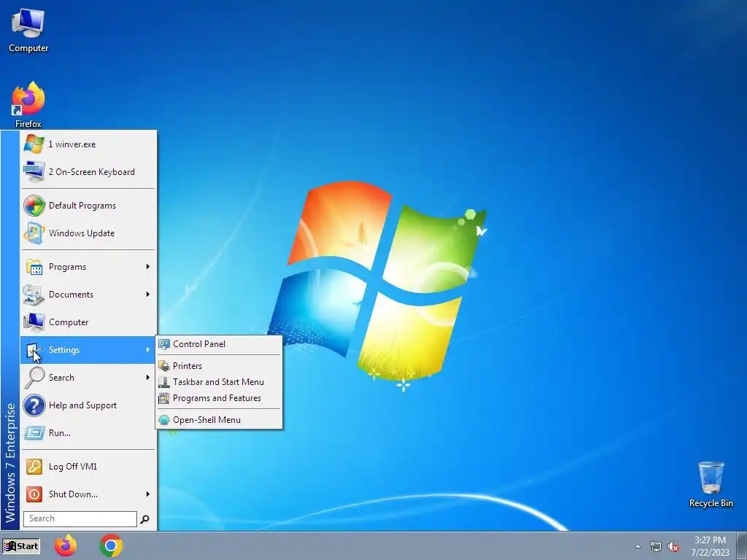Viewport: 747px width, 560px height.
Task: Click the Documents label text
Action: point(71,295)
